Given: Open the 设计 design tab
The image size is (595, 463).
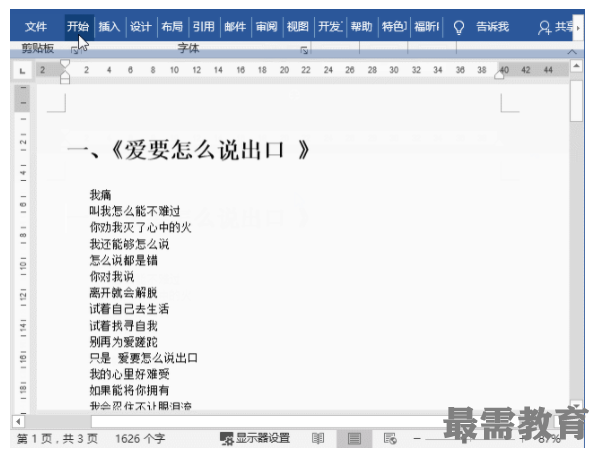Looking at the screenshot, I should coord(141,27).
